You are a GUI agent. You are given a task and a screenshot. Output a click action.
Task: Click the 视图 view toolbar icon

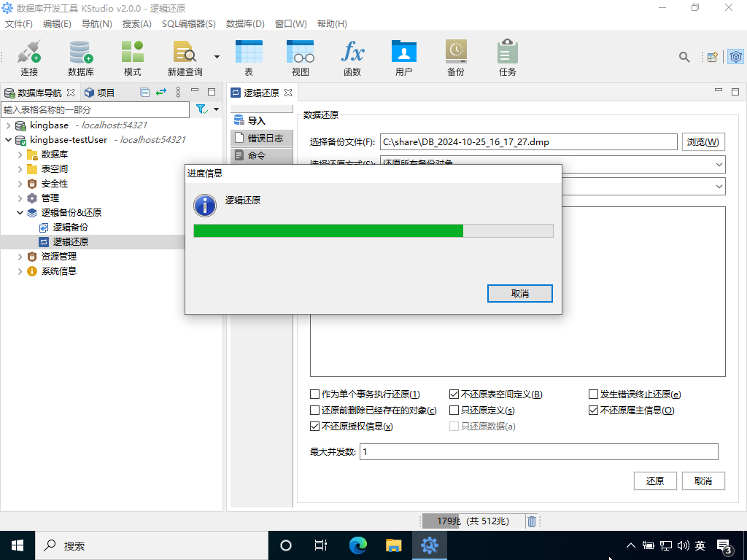click(x=300, y=58)
